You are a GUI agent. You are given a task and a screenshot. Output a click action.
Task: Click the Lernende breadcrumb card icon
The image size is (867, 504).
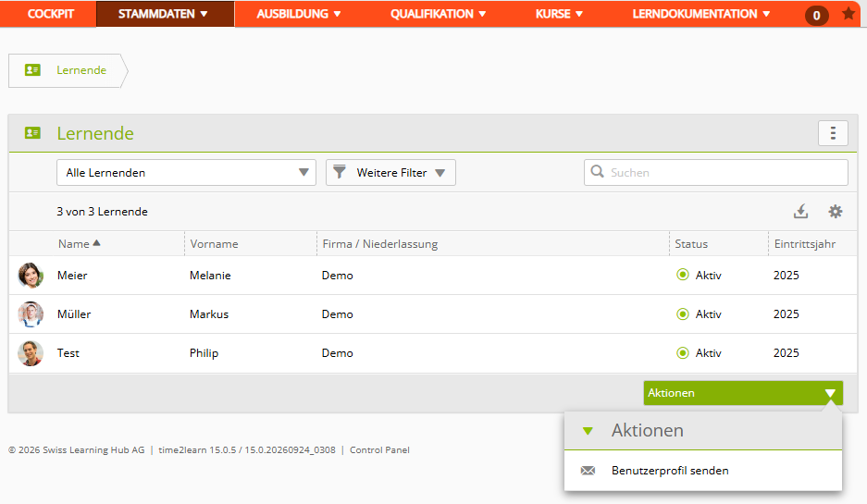(32, 70)
